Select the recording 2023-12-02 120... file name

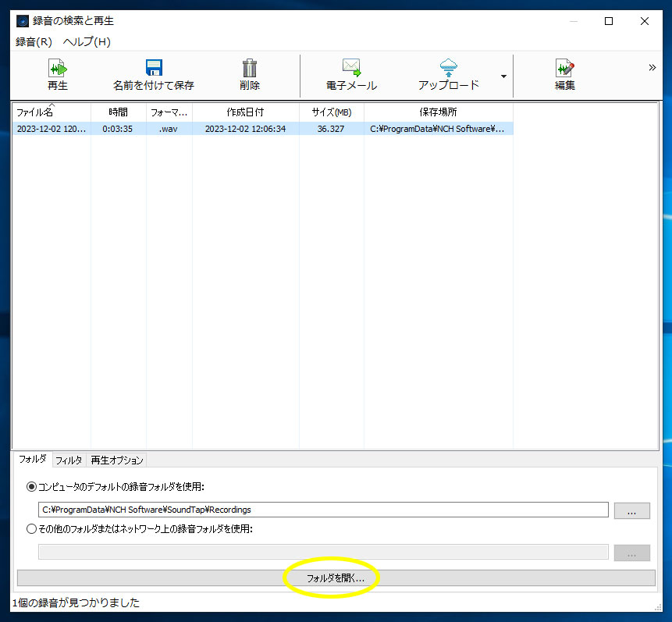tap(52, 129)
